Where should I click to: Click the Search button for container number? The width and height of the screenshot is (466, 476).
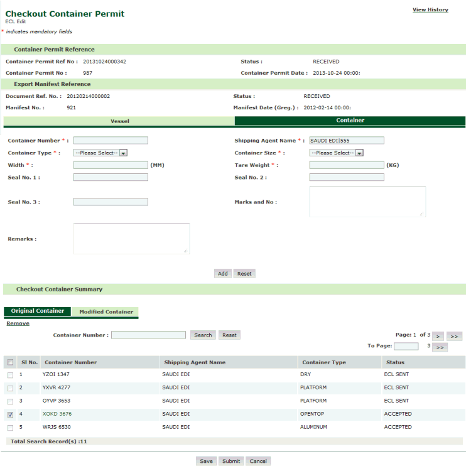tap(203, 335)
